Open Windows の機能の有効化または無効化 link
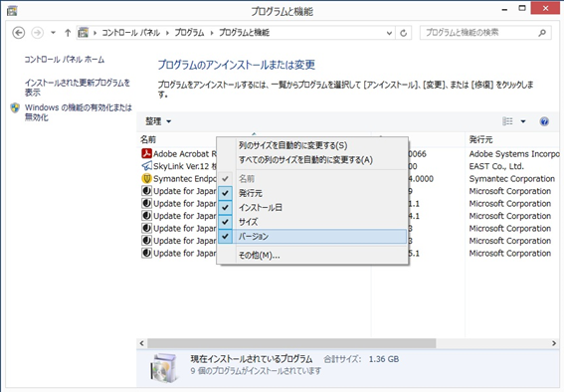 pos(79,112)
